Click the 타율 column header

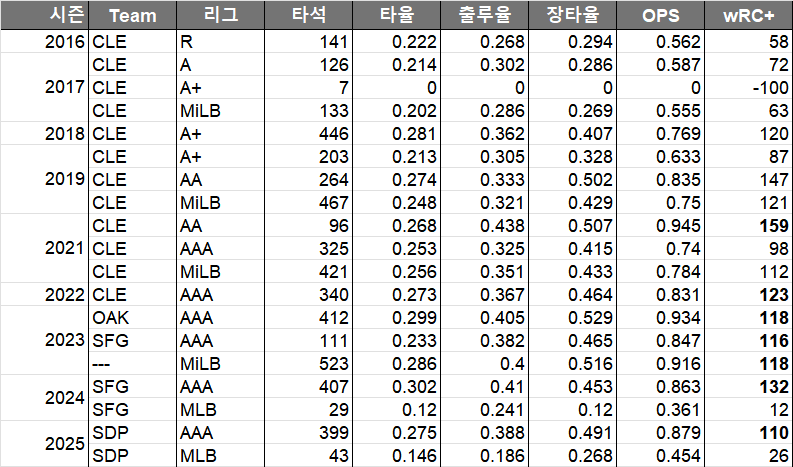[x=397, y=16]
